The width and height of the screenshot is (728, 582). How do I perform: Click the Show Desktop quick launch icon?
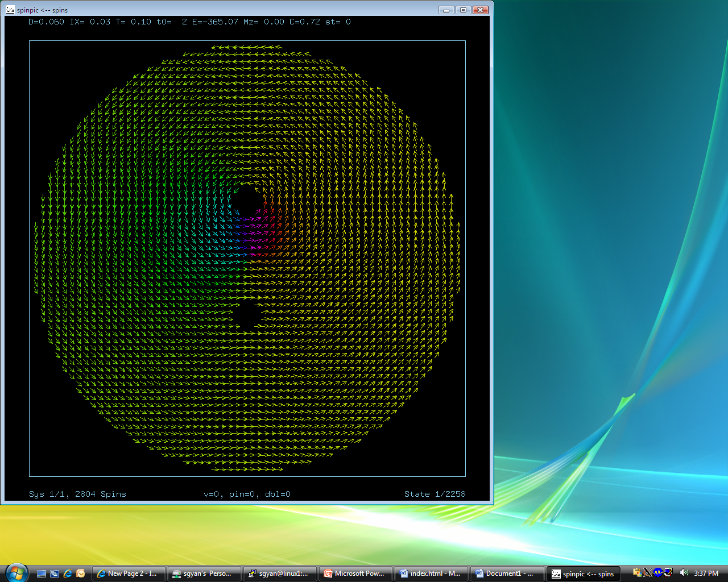42,573
